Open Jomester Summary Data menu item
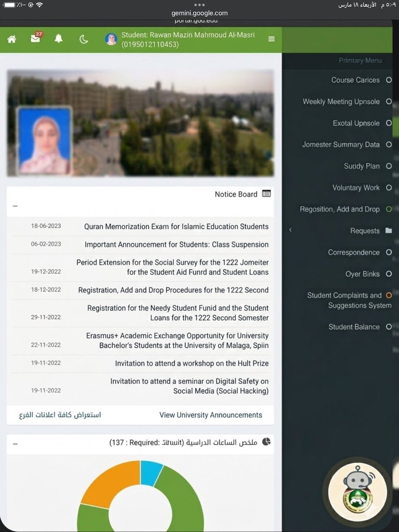Image resolution: width=399 pixels, height=532 pixels. click(x=341, y=145)
